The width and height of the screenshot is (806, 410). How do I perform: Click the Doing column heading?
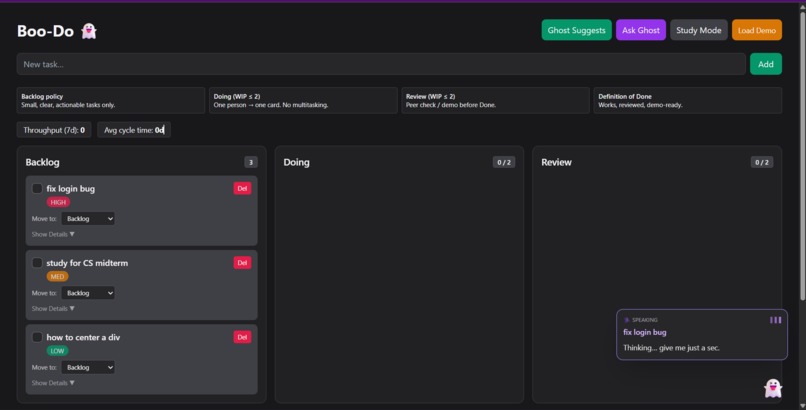(x=297, y=162)
